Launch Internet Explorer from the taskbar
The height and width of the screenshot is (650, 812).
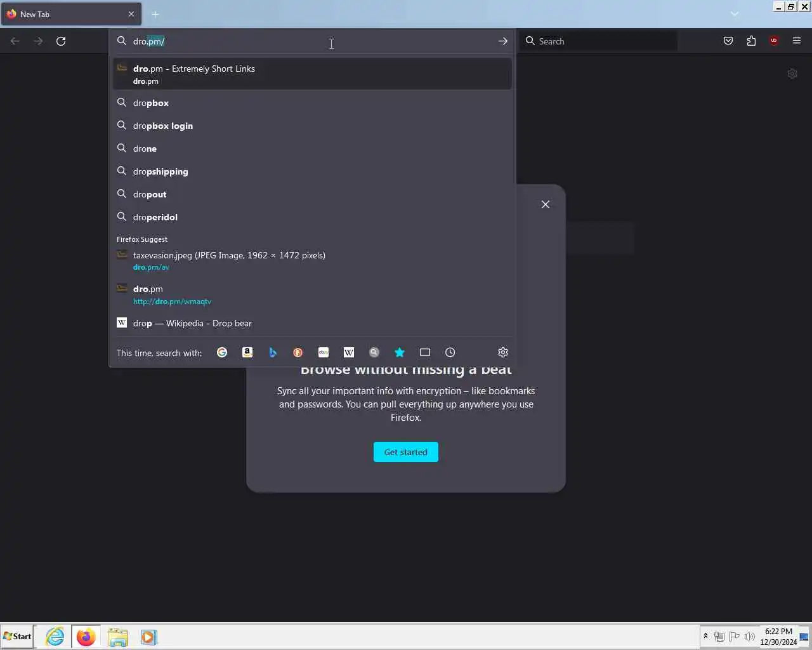coord(55,637)
